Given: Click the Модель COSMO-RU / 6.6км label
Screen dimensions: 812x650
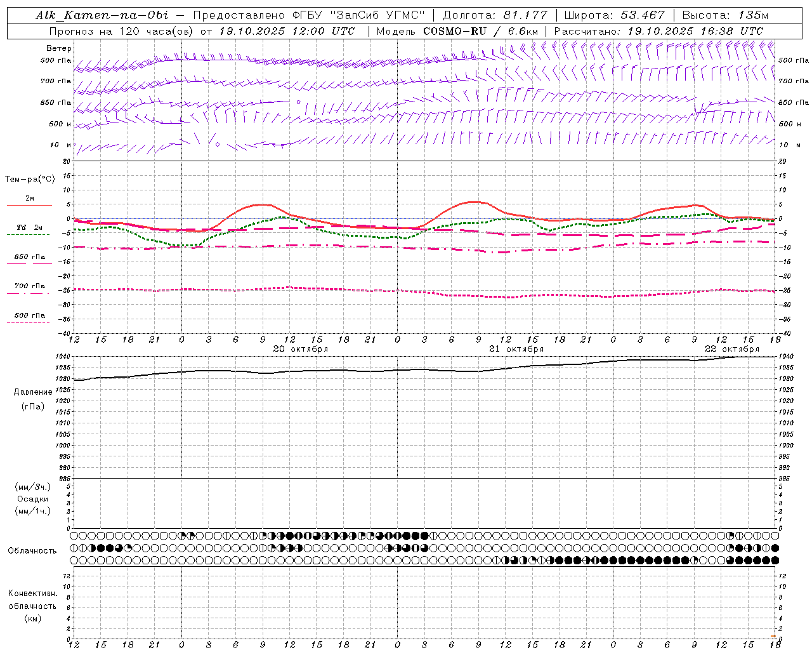Looking at the screenshot, I should [457, 31].
